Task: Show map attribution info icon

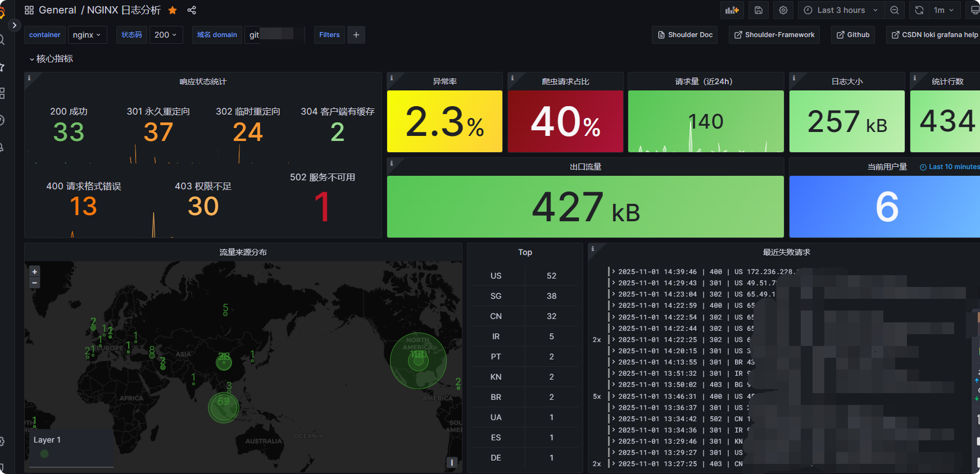Action: pos(451,462)
